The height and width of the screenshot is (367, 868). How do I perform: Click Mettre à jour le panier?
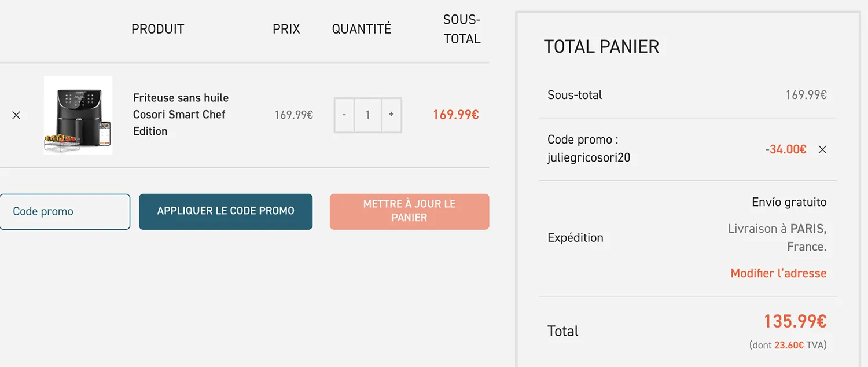coord(409,211)
